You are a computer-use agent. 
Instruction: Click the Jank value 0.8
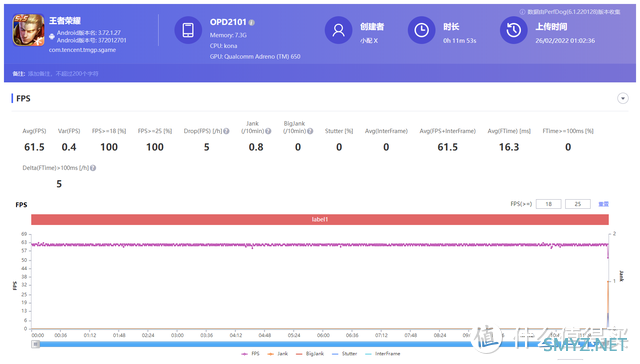(256, 147)
